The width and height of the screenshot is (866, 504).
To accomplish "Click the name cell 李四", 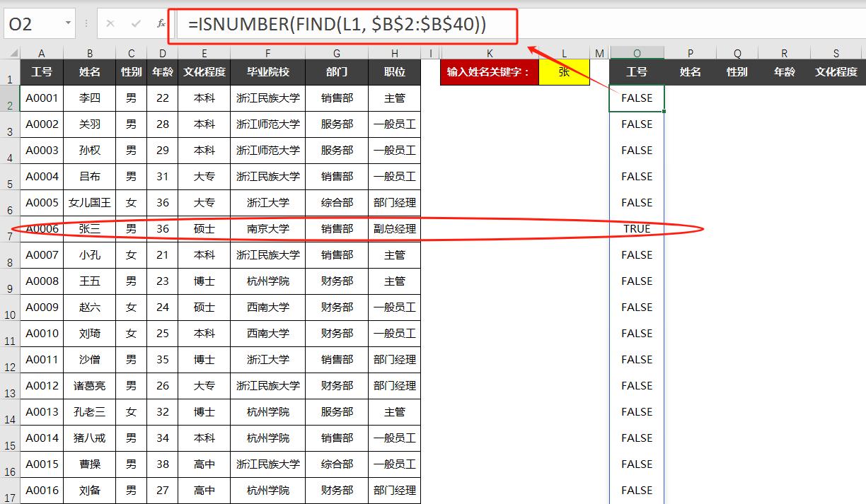I will [90, 98].
